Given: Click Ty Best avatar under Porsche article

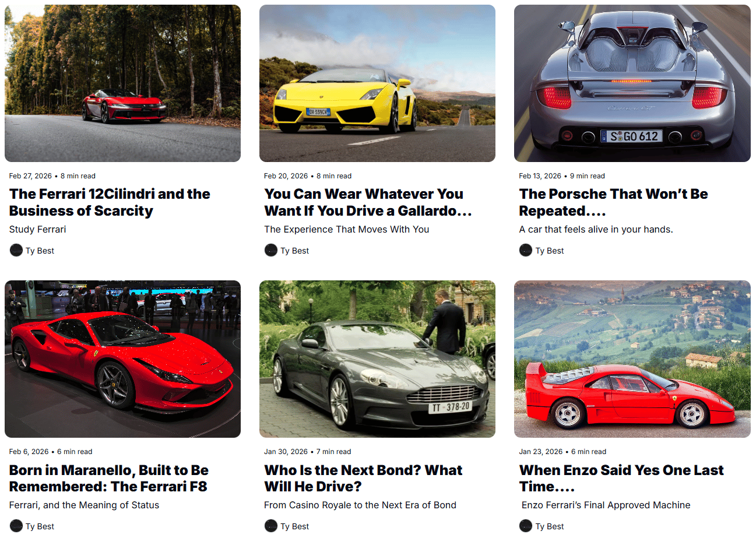Looking at the screenshot, I should [x=526, y=251].
